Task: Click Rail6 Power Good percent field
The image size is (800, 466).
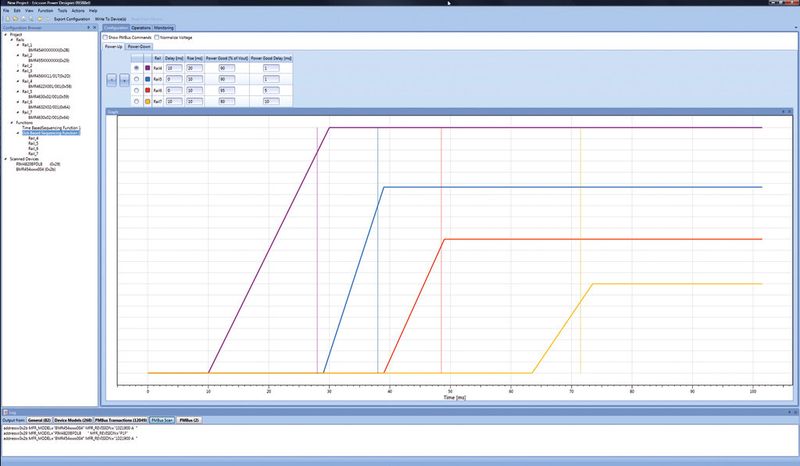Action: click(227, 90)
